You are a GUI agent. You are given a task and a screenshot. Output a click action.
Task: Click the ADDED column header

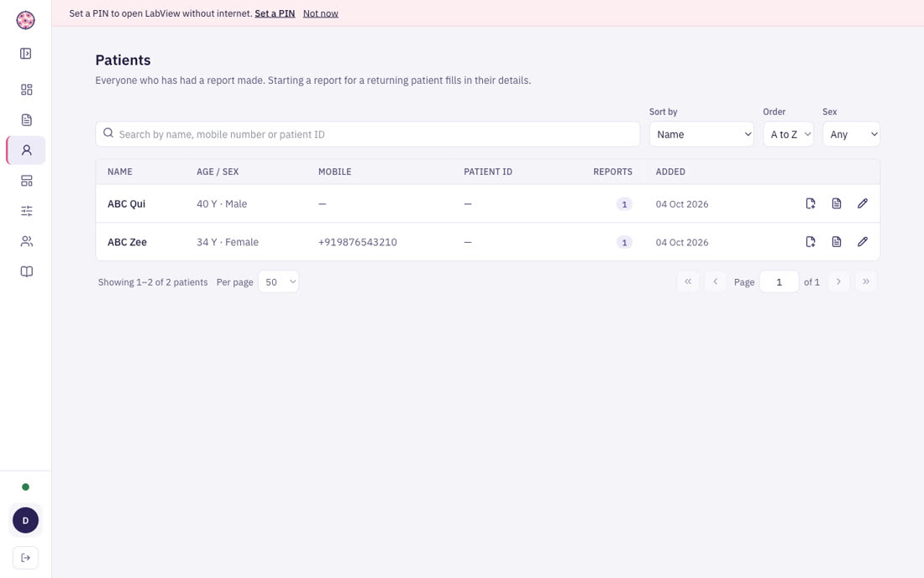click(x=670, y=171)
